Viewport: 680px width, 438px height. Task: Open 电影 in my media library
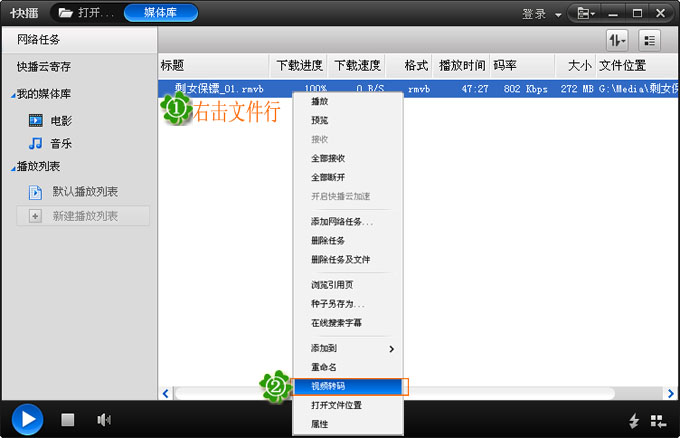(61, 121)
